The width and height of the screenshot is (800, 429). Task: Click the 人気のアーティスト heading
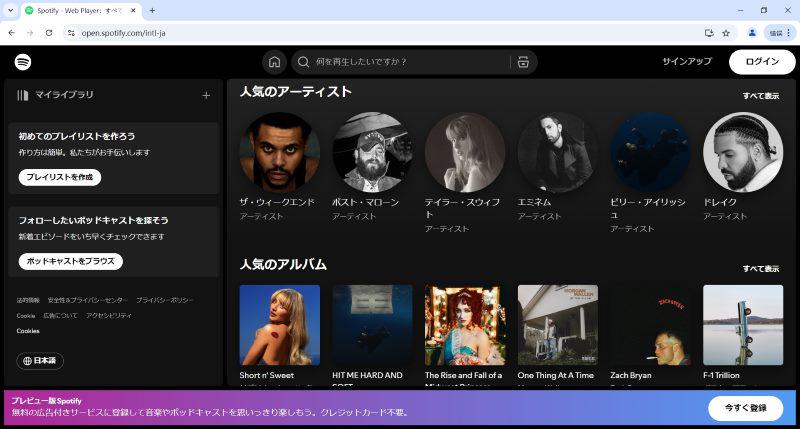[296, 92]
